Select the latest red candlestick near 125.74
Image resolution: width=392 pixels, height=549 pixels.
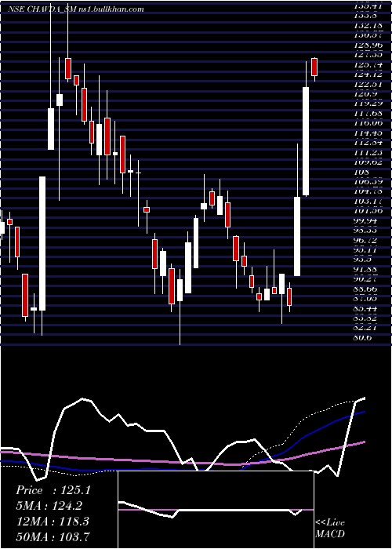point(314,67)
